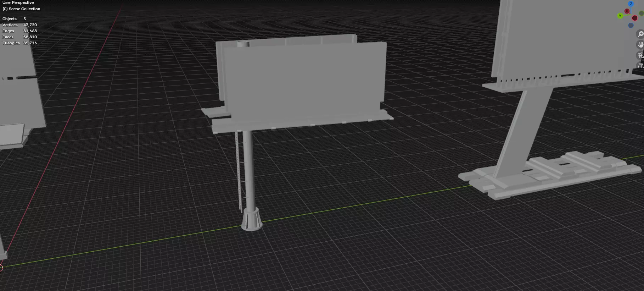Click the Triangles value '85,716'
The height and width of the screenshot is (291, 644).
[30, 43]
